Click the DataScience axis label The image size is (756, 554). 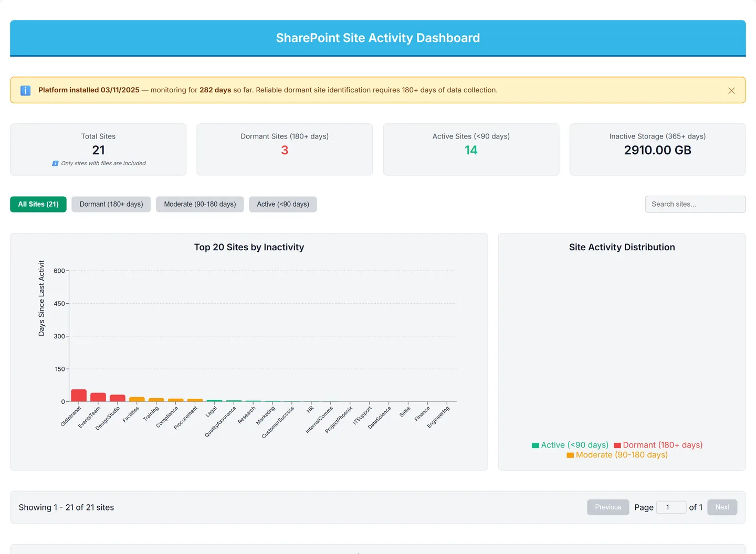click(380, 418)
